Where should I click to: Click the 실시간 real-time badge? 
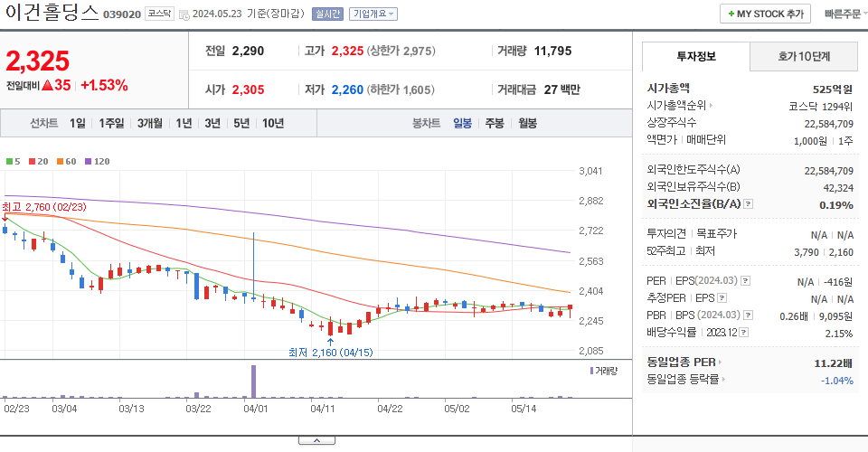click(x=327, y=14)
